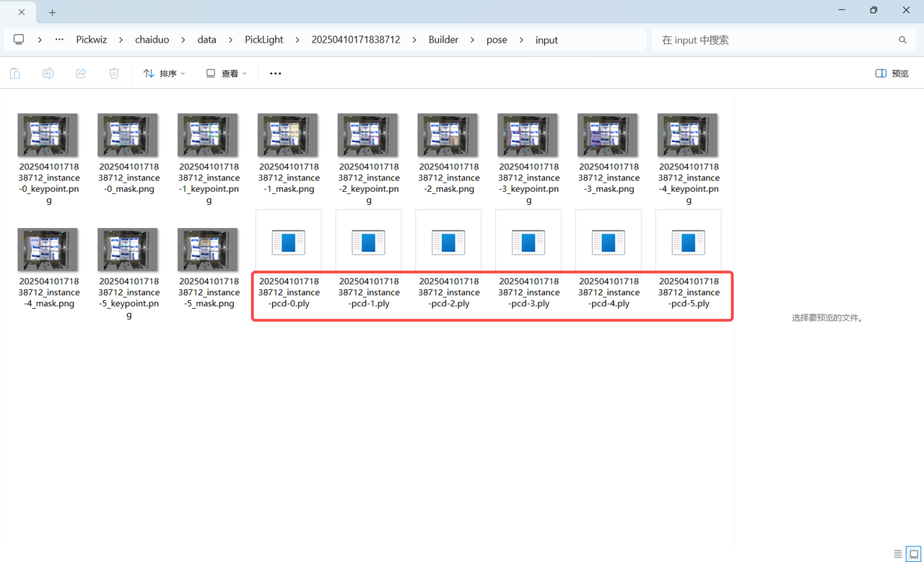Switch to large thumbnails view

913,554
